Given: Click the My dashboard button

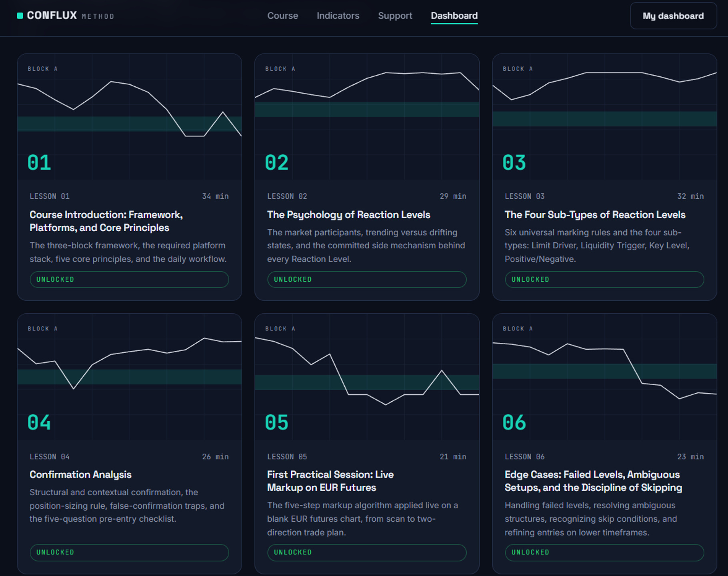Looking at the screenshot, I should click(673, 16).
